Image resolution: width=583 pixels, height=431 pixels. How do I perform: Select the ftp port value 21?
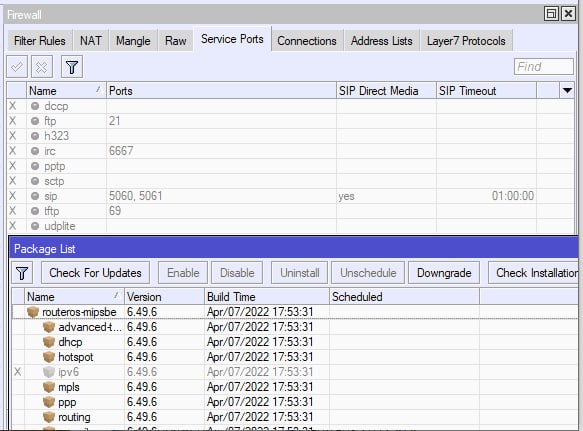coord(115,121)
